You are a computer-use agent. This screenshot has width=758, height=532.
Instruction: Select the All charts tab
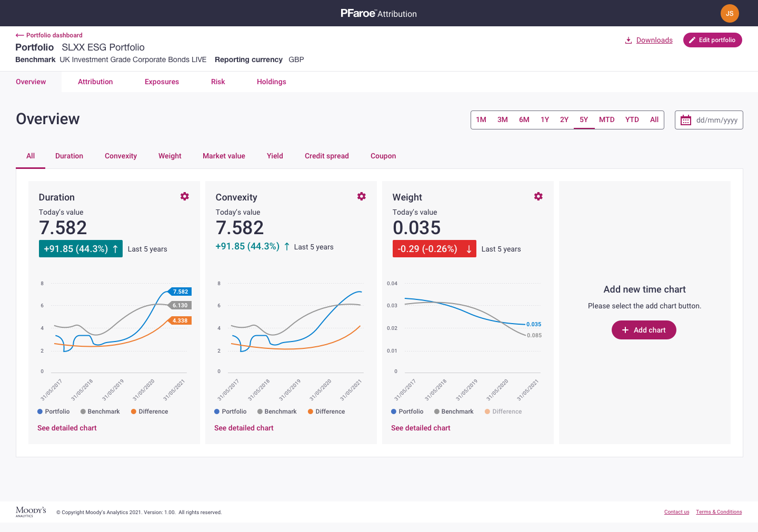[31, 156]
